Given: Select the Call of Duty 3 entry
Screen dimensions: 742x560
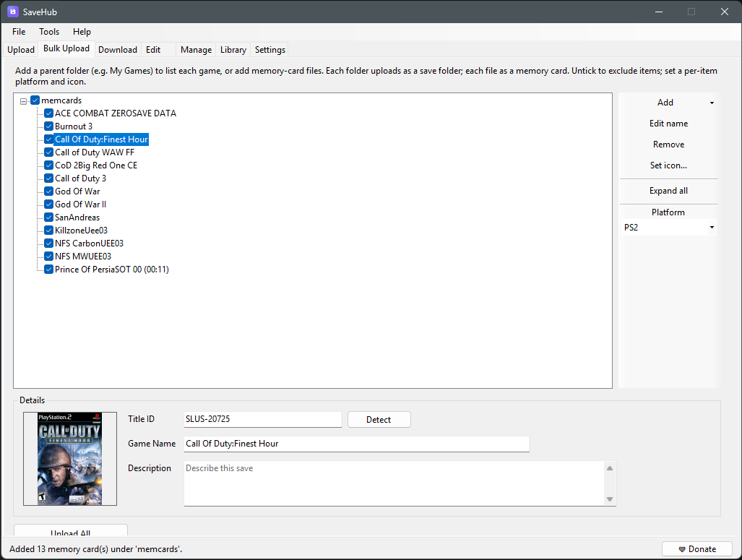Looking at the screenshot, I should coord(80,178).
